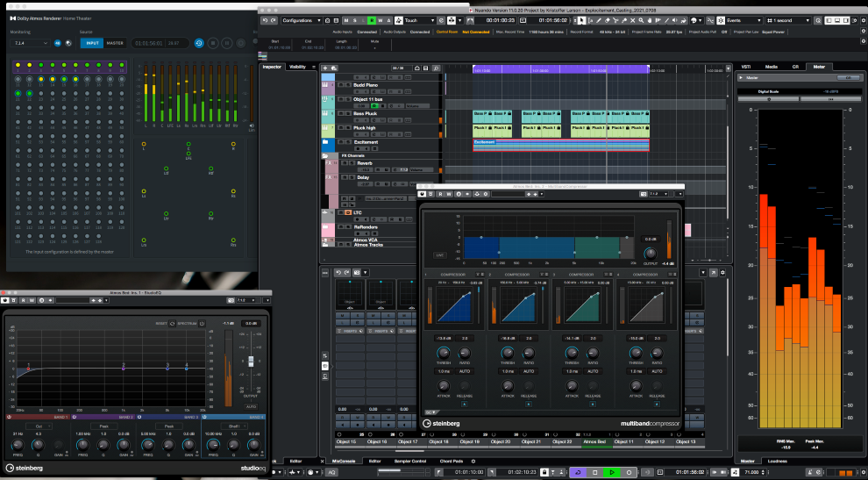Click the folder icon of Excitement track
The image size is (868, 480).
325,142
